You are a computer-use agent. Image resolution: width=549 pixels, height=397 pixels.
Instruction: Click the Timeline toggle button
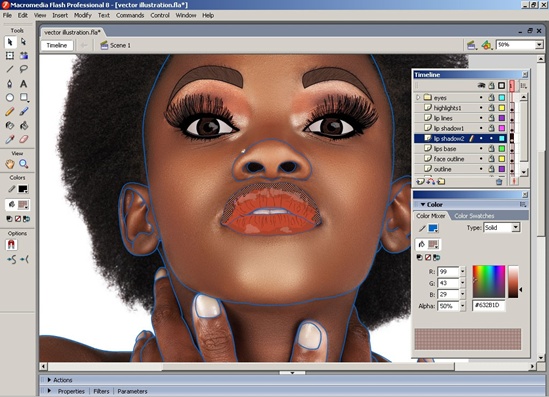pyautogui.click(x=57, y=45)
